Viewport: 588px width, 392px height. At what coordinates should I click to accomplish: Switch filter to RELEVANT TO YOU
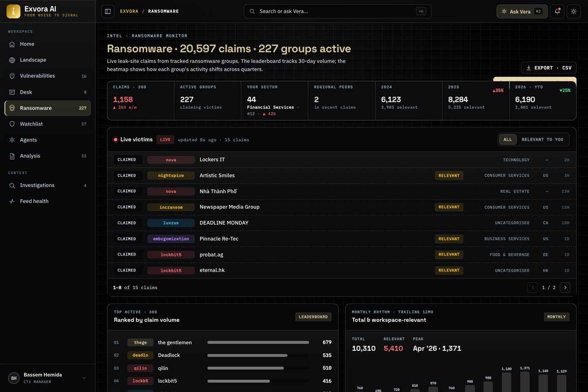click(542, 140)
